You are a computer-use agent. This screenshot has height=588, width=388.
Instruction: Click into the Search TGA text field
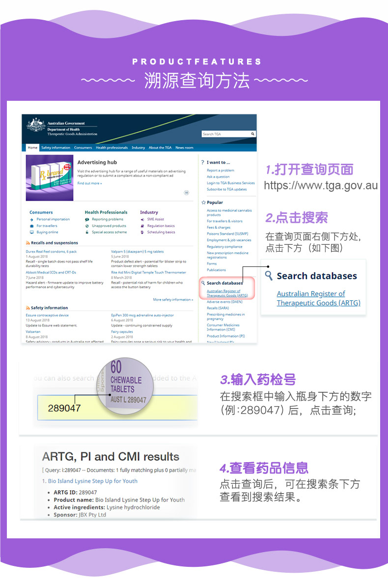(x=226, y=134)
